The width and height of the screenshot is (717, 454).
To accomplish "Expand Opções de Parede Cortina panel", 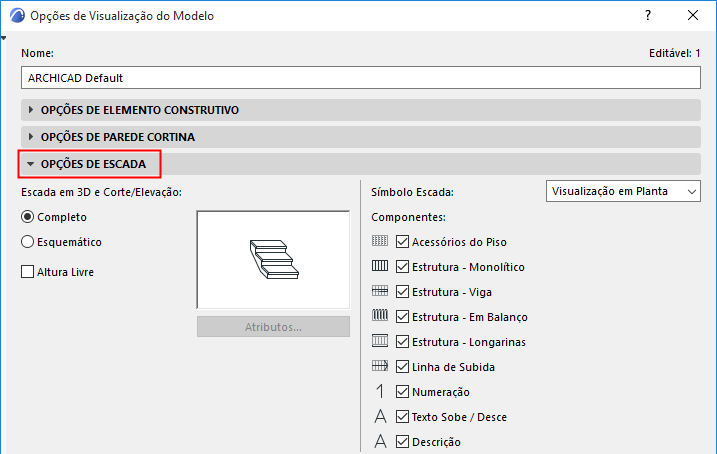I will [361, 137].
